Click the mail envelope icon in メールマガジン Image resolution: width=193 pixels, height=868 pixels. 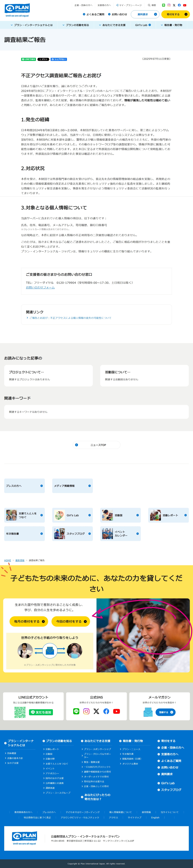pos(148,712)
